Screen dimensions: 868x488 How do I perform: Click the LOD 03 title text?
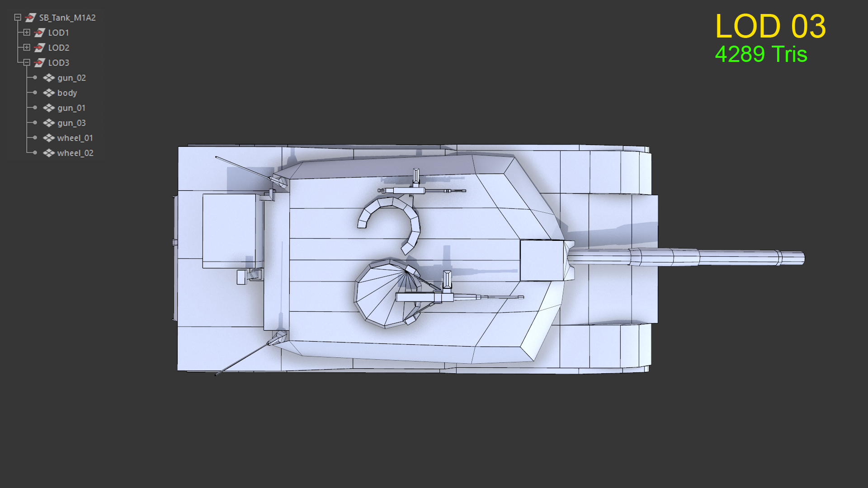[x=770, y=26]
